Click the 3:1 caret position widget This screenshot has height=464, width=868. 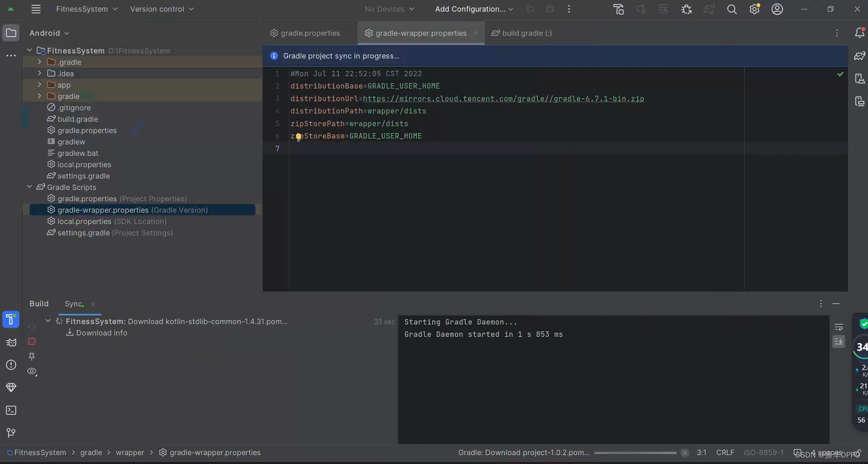pos(701,453)
